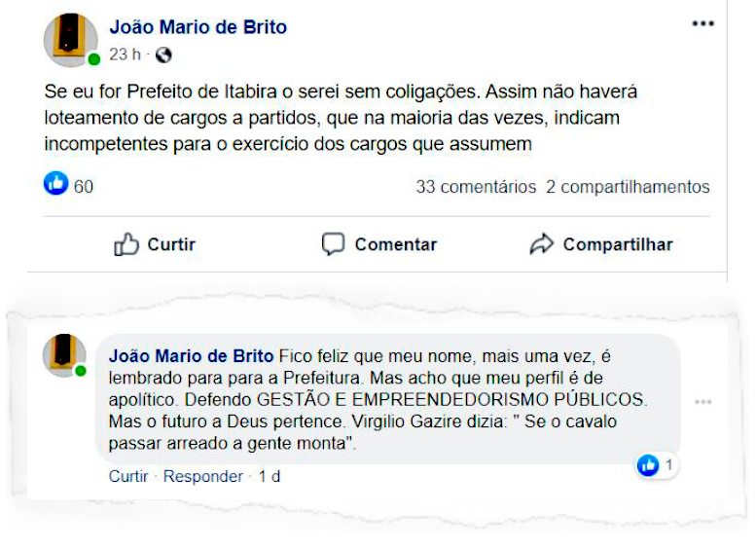The width and height of the screenshot is (756, 549).
Task: Click the globe public-audience icon
Action: (x=163, y=55)
